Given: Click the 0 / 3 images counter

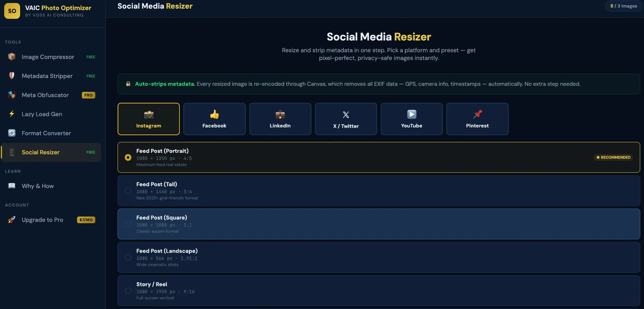Looking at the screenshot, I should point(624,6).
